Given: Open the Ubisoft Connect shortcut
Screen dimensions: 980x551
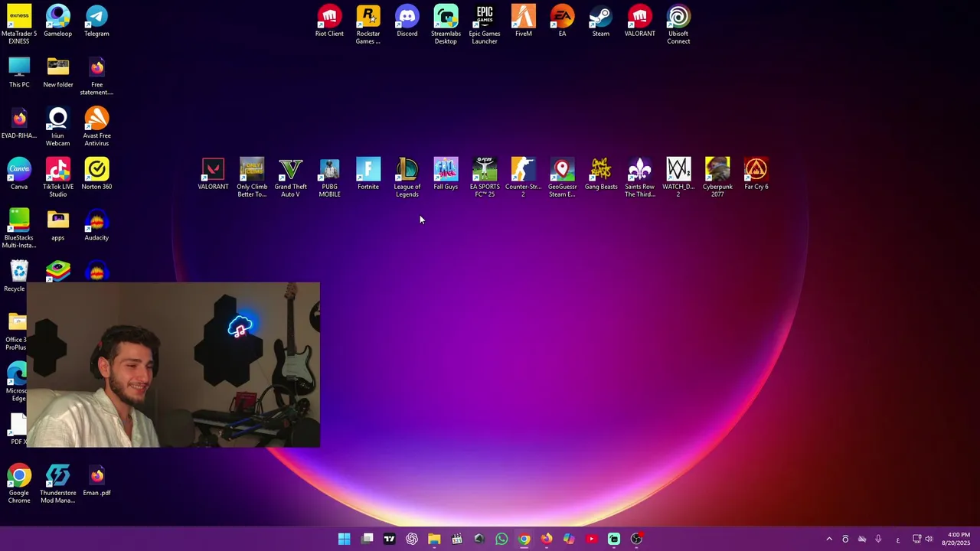Looking at the screenshot, I should tap(678, 24).
